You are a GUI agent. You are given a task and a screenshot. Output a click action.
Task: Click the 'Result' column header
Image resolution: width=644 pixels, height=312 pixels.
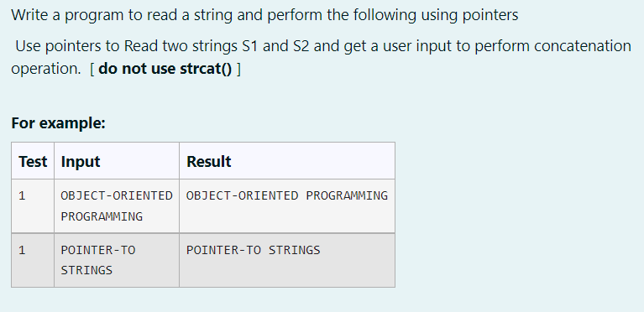[x=208, y=161]
